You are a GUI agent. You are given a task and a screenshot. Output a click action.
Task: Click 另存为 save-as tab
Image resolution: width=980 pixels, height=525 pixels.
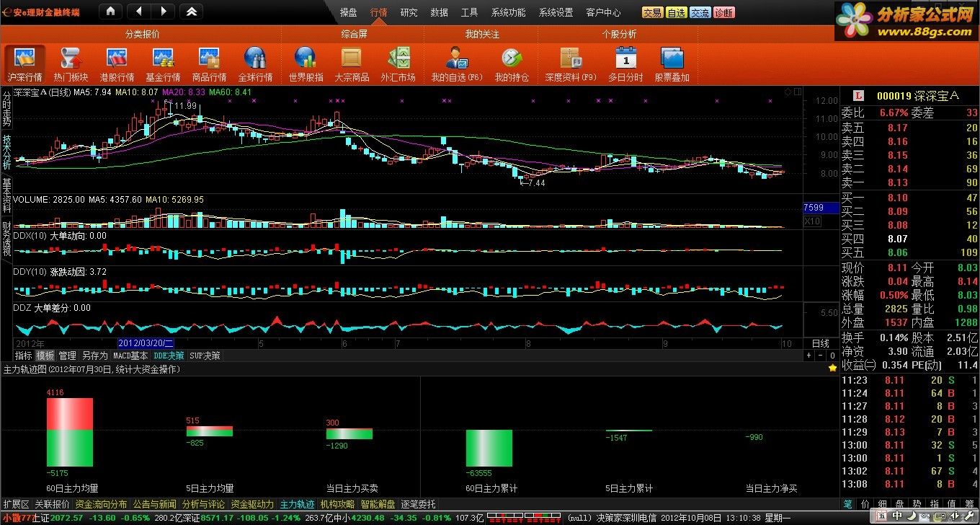(94, 356)
